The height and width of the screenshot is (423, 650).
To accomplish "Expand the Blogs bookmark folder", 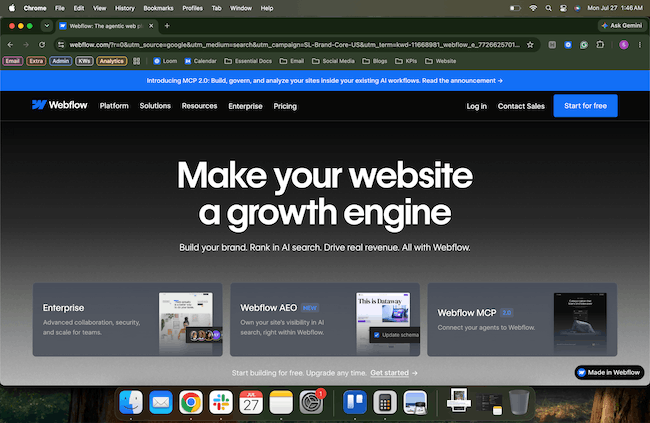I will pos(375,61).
